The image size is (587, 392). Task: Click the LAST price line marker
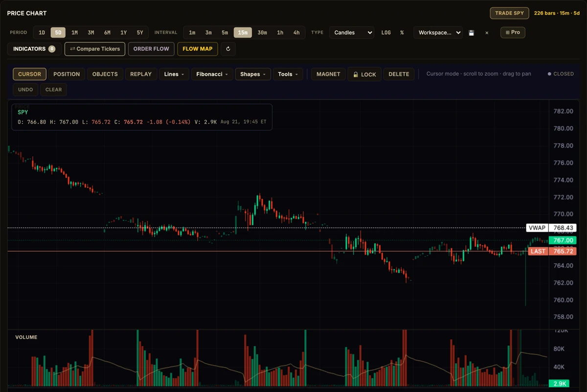click(x=538, y=251)
